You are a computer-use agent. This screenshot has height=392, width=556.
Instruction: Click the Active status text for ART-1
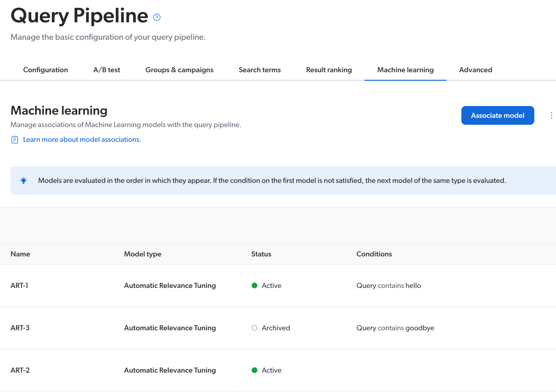click(272, 286)
